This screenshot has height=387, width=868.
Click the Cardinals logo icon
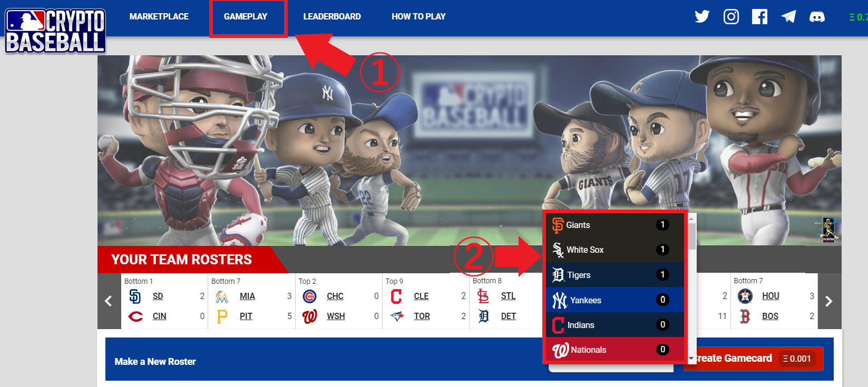483,296
